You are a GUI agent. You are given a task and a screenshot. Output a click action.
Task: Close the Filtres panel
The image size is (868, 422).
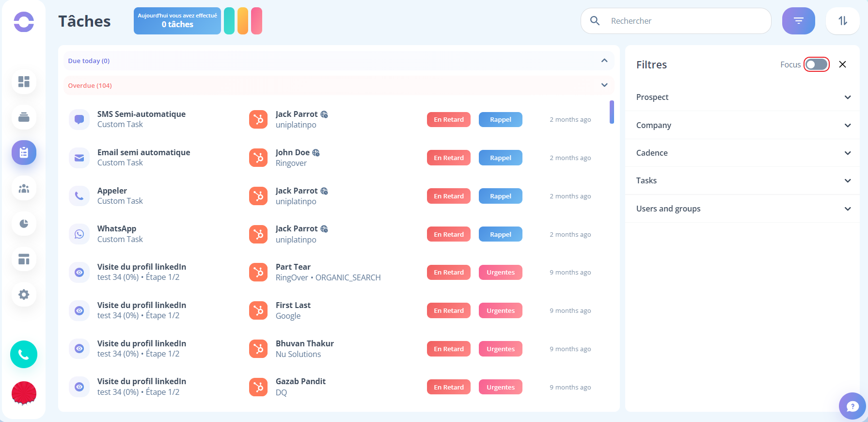(x=843, y=65)
